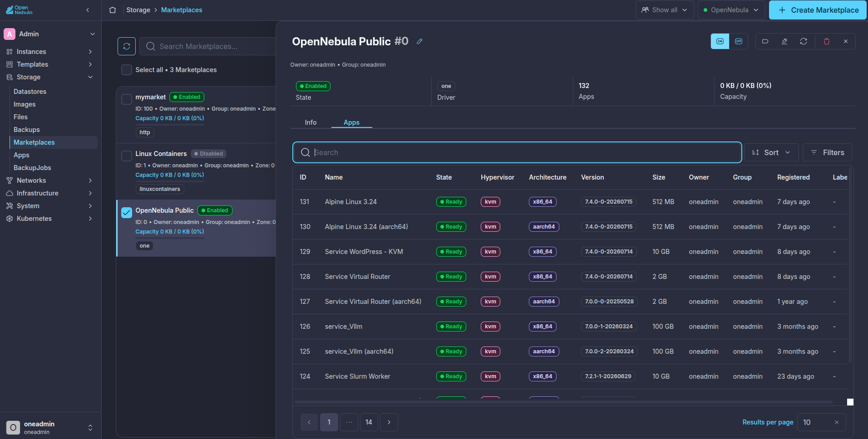Click the Apps search field
This screenshot has height=439, width=868.
[517, 152]
